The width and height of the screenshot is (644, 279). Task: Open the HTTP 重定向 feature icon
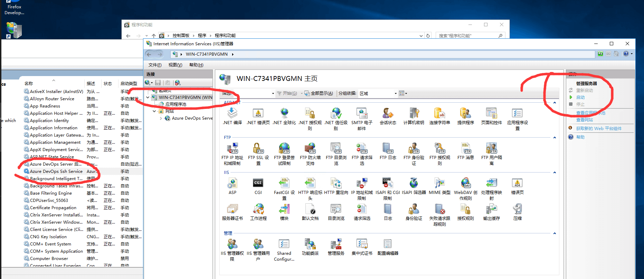coord(336,183)
